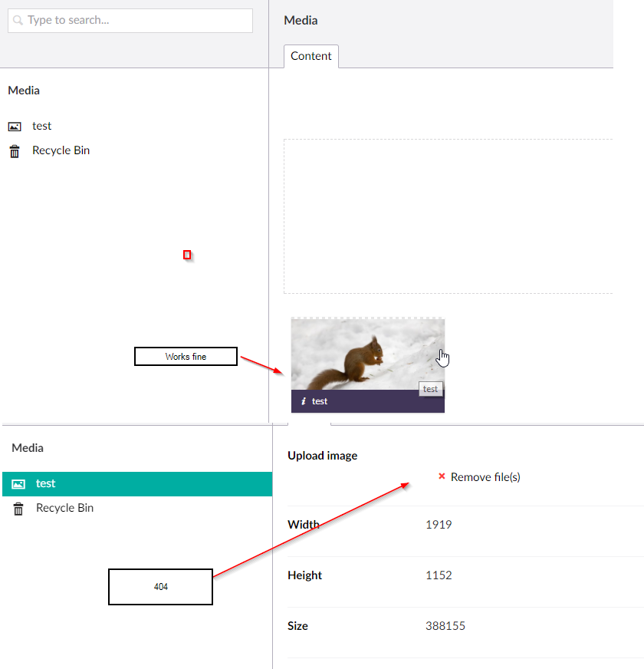
Task: Select the teal-highlighted test tree item
Action: point(46,484)
